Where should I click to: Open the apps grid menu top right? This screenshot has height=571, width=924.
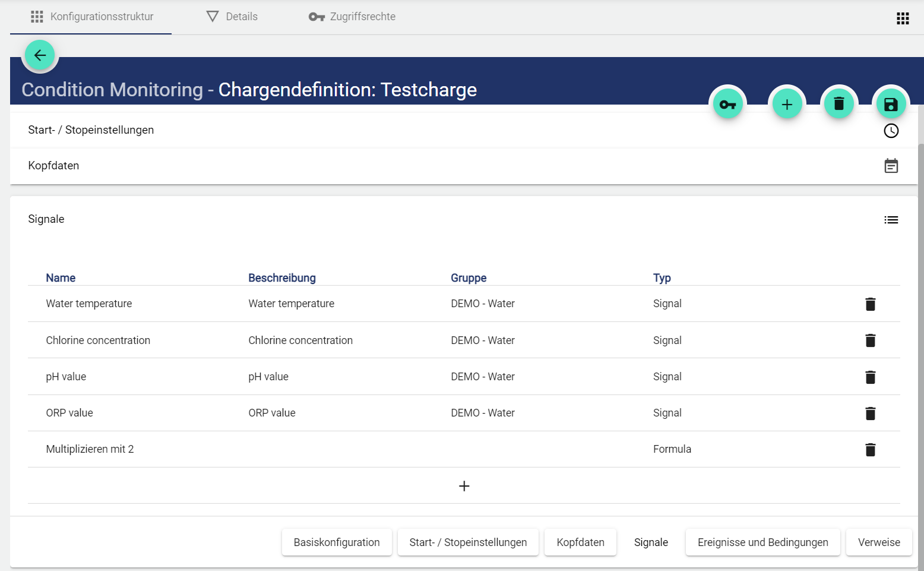coord(903,18)
